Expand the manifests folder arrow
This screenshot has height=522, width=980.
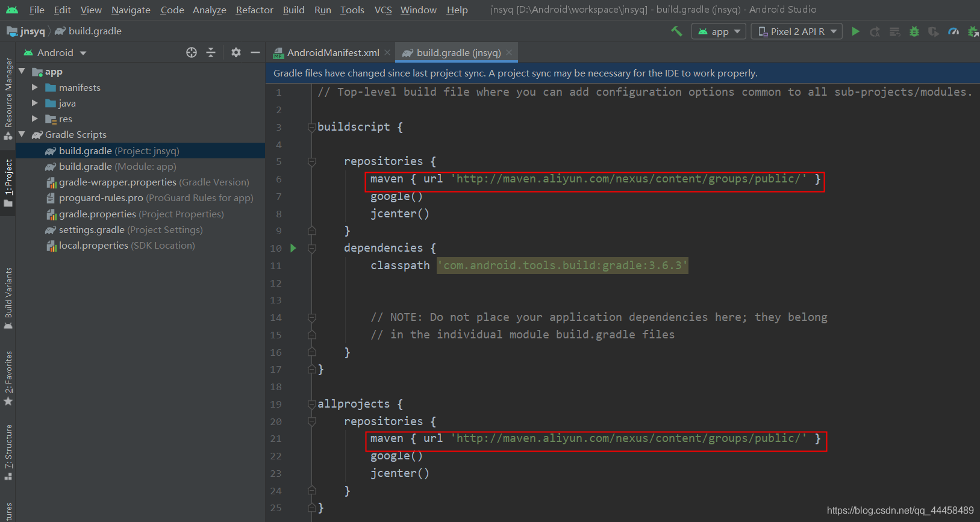tap(35, 87)
